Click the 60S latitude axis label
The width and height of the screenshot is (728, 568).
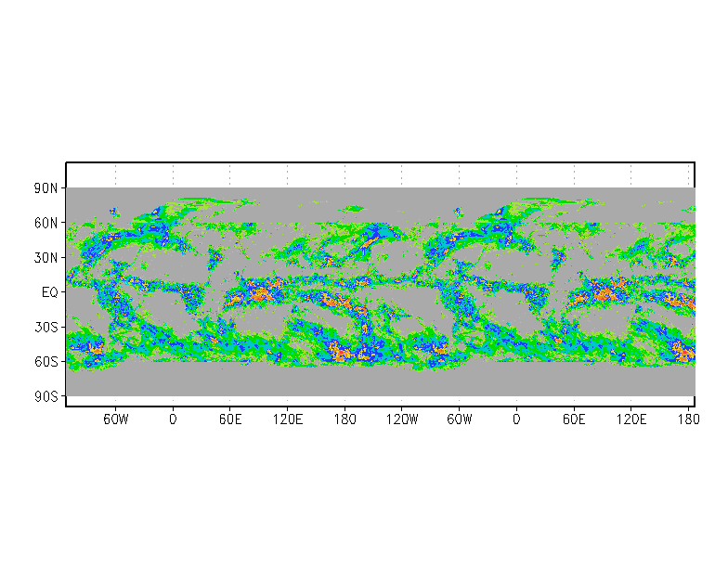(45, 362)
